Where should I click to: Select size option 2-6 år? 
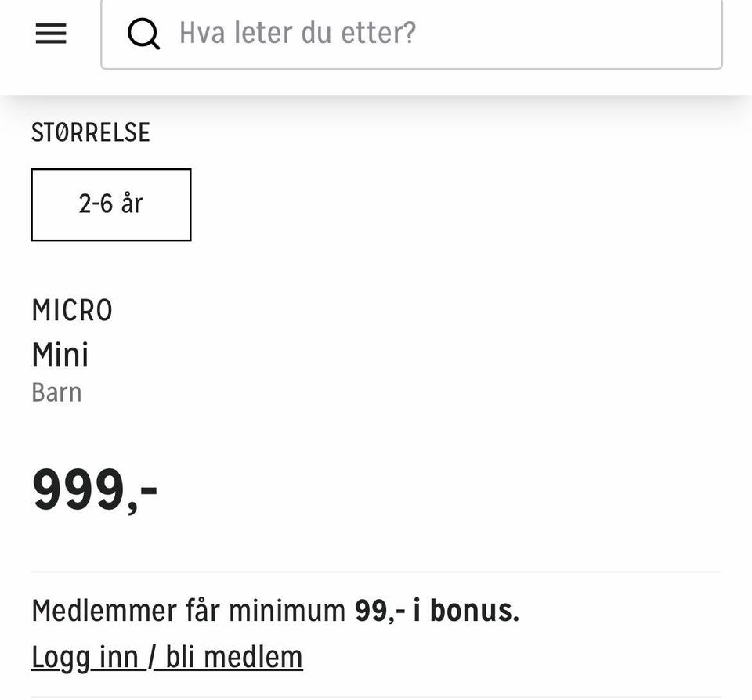click(110, 204)
